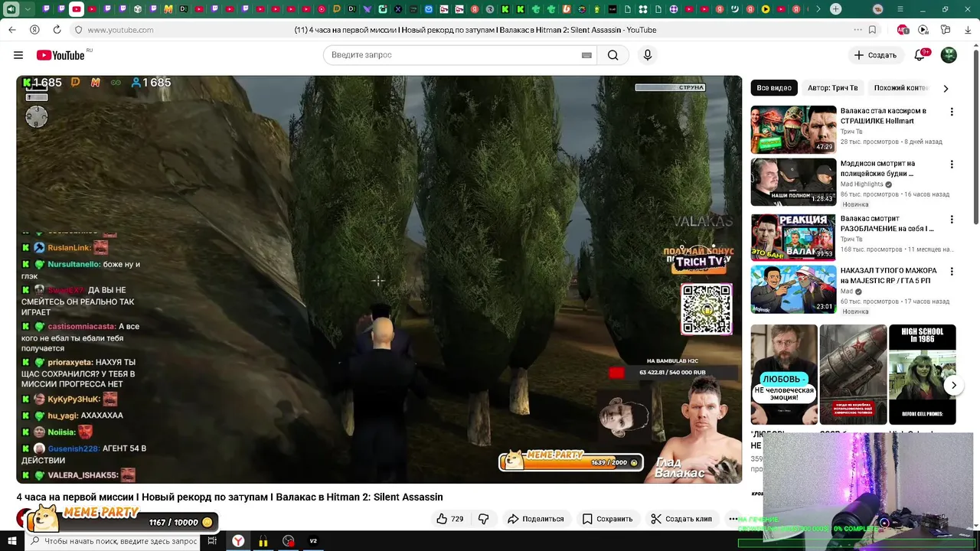Open the Трич Тв channel under Hellmart video

(851, 132)
